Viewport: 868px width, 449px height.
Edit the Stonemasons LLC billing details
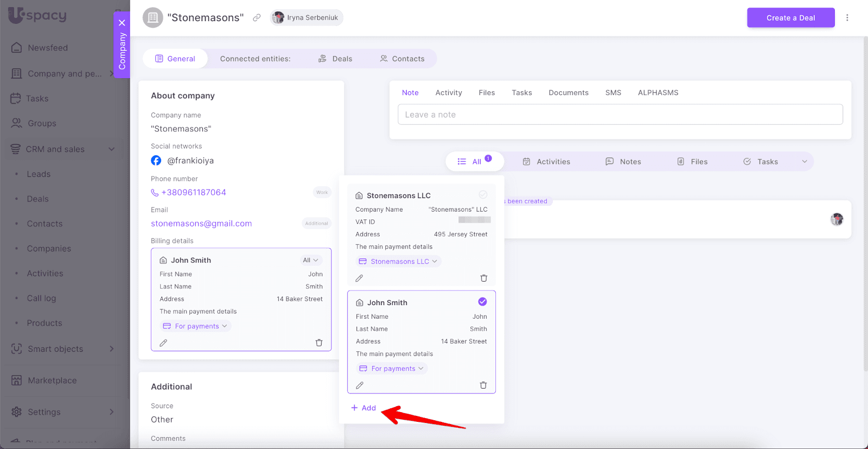pos(359,278)
